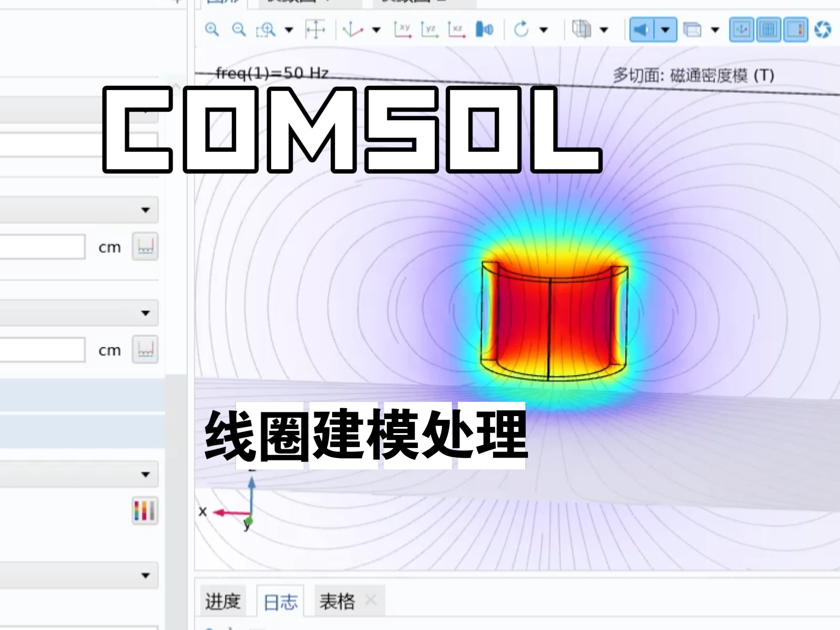The height and width of the screenshot is (630, 840).
Task: Open the rotation options dropdown arrow
Action: pyautogui.click(x=544, y=30)
